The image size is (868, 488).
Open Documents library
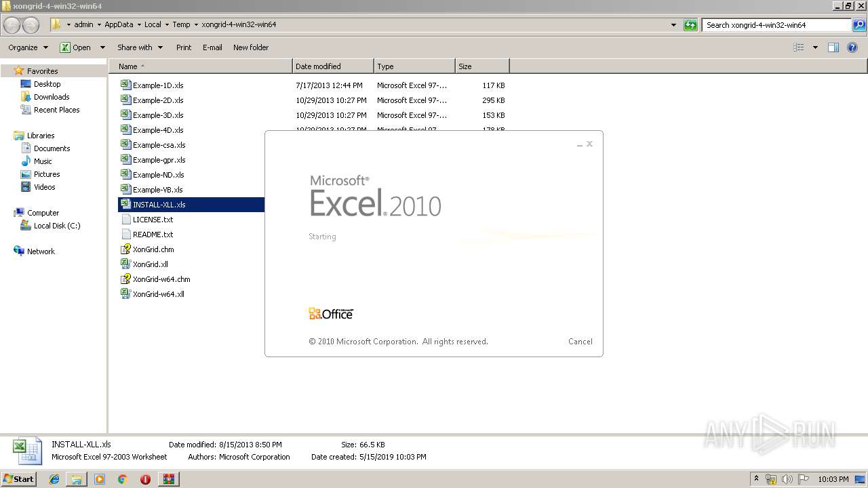click(52, 148)
